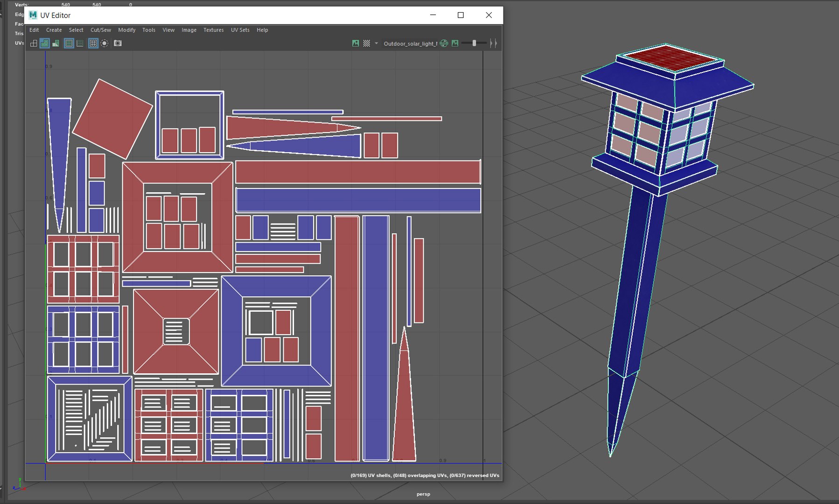839x504 pixels.
Task: Open the Cut/Sew menu
Action: [x=101, y=30]
